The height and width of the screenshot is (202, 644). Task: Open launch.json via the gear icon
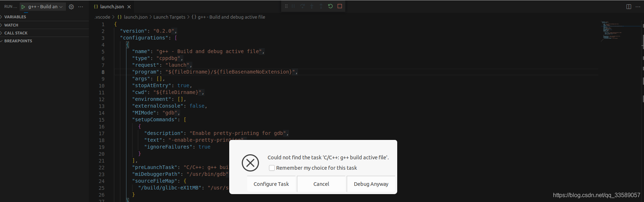[71, 7]
